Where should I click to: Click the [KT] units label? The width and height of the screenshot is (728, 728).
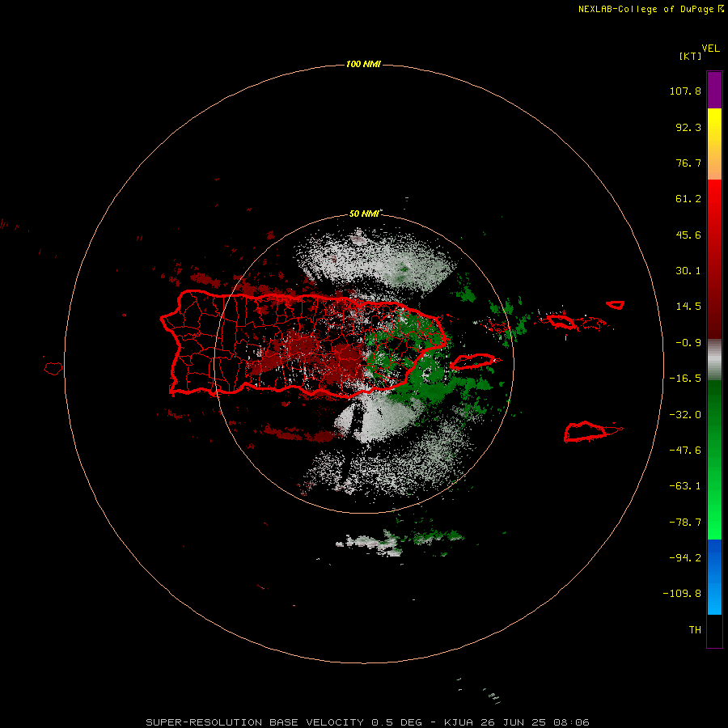tap(691, 56)
